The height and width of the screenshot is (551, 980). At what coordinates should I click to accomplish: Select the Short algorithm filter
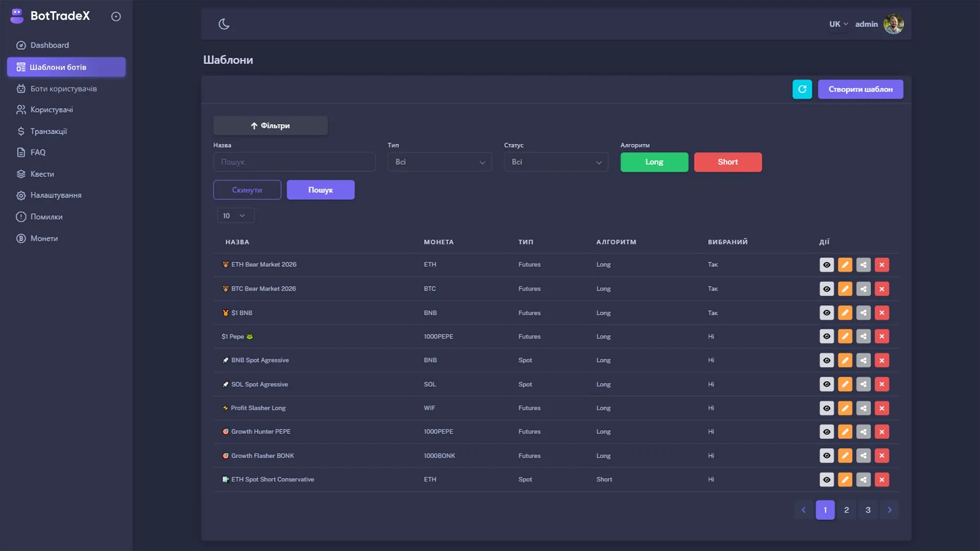[728, 162]
